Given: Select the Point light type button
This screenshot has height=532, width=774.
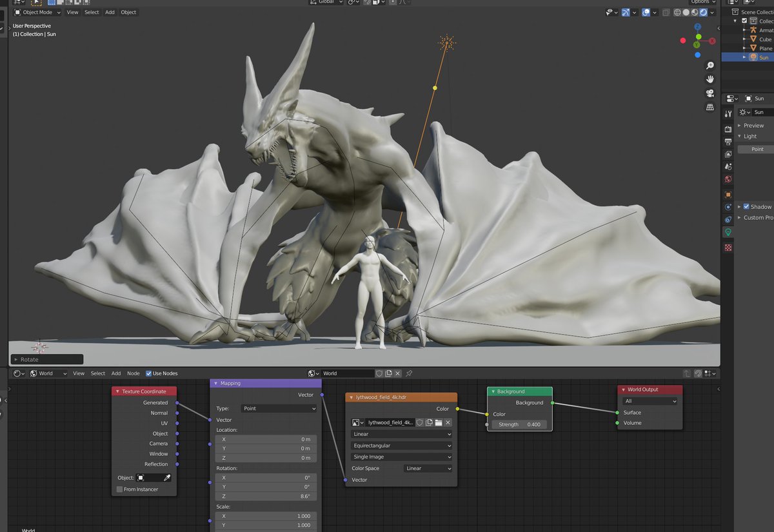Looking at the screenshot, I should pos(756,149).
